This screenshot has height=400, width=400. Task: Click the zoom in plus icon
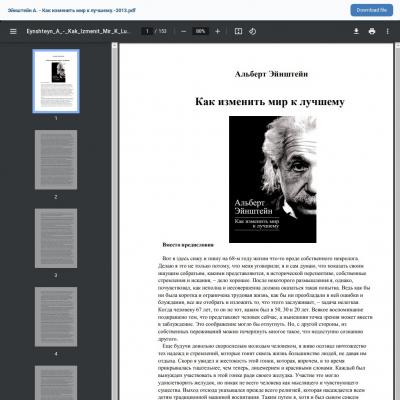(218, 31)
